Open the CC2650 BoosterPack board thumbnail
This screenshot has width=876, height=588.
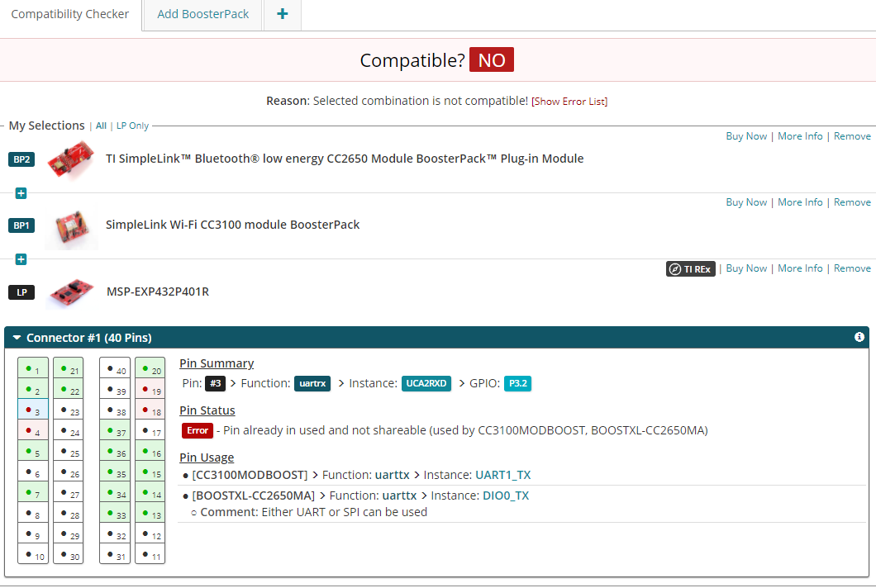coord(71,159)
